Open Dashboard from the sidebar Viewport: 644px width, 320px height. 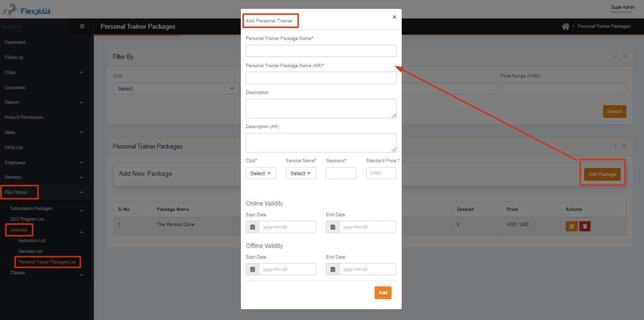15,42
